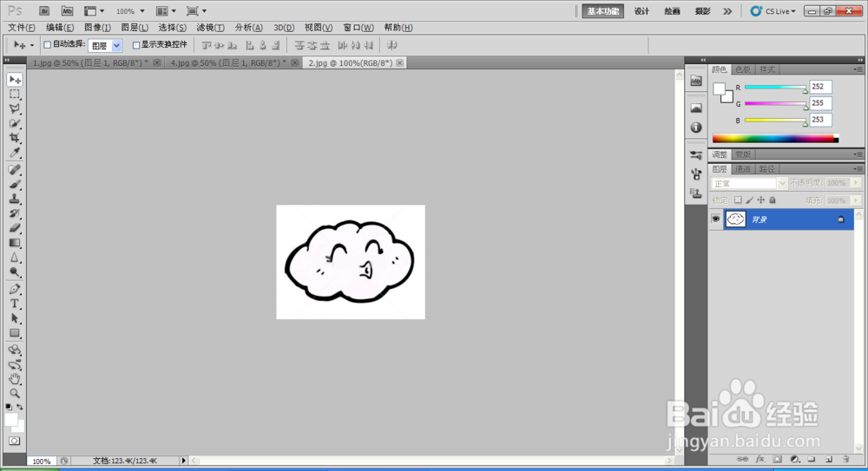The image size is (868, 471).
Task: Enable the 显示变换控件 checkbox
Action: 136,45
